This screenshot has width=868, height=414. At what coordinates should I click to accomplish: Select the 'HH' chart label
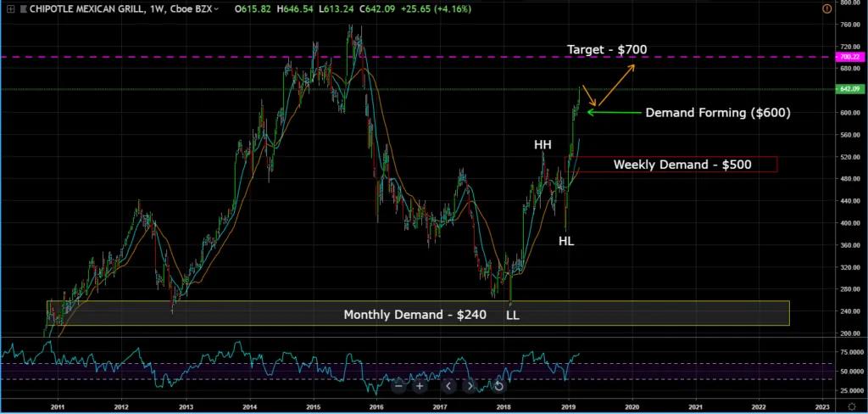pos(542,145)
